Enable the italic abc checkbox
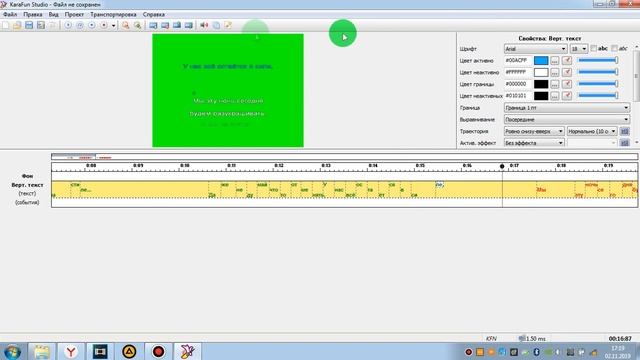 click(614, 49)
